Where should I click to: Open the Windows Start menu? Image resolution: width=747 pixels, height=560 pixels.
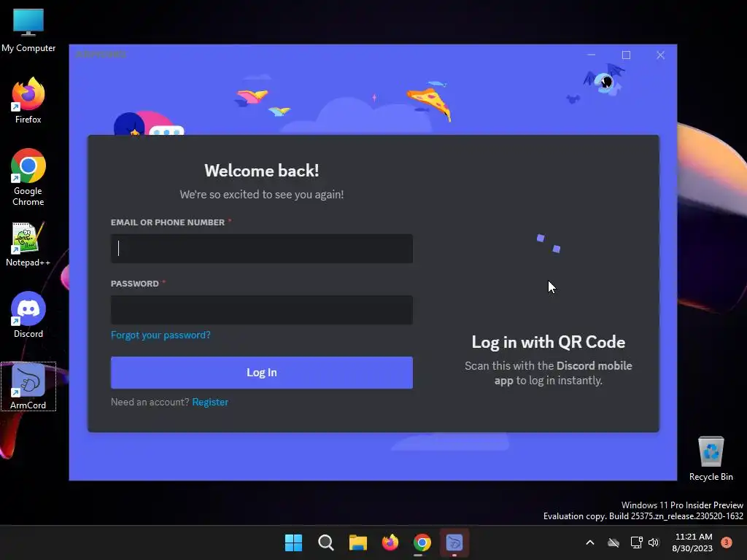[293, 542]
